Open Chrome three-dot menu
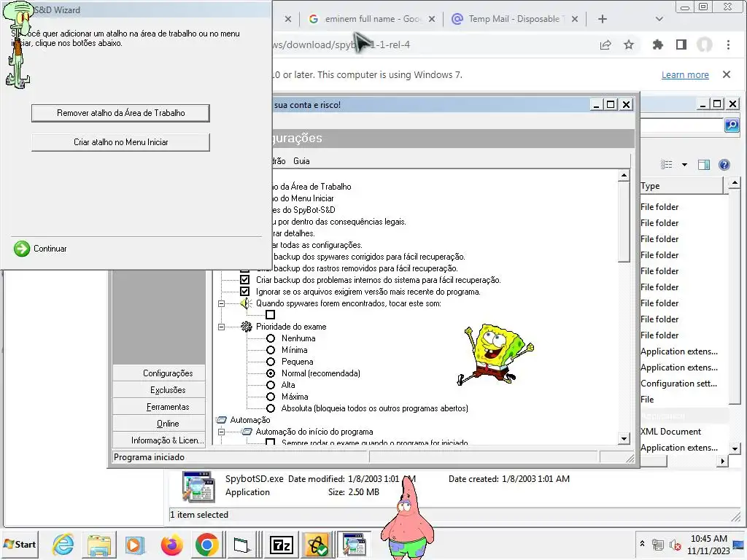This screenshot has height=560, width=747. point(729,44)
